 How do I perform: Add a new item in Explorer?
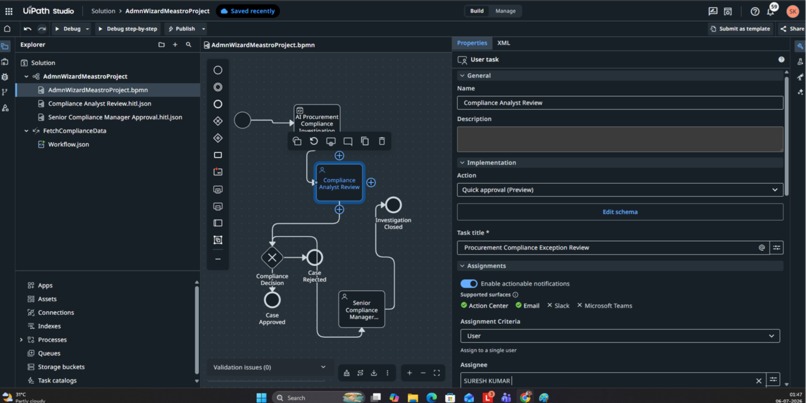[x=175, y=45]
